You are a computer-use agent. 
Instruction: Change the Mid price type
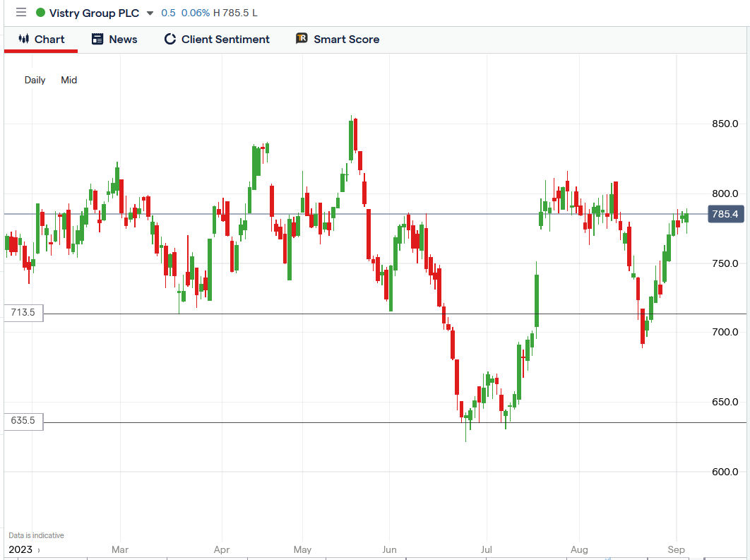click(69, 80)
